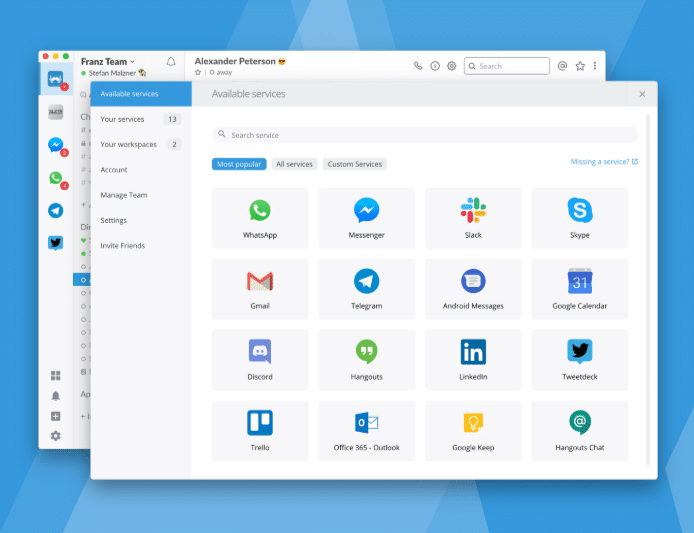The height and width of the screenshot is (533, 694).
Task: Open Settings item in settings menu
Action: coord(141,220)
